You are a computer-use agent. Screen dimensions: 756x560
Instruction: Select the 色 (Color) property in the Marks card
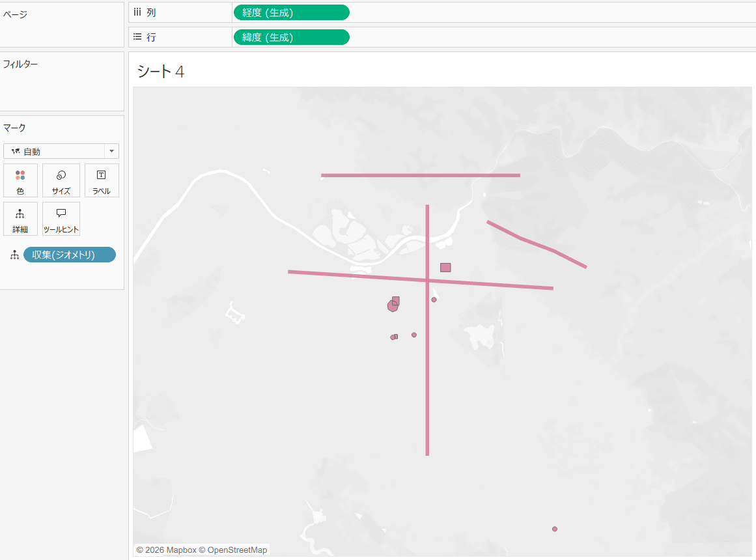click(x=20, y=180)
